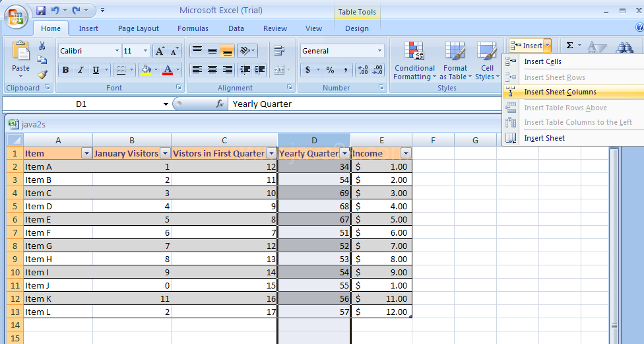Copy the selection to clipboard
644x344 pixels.
point(42,60)
